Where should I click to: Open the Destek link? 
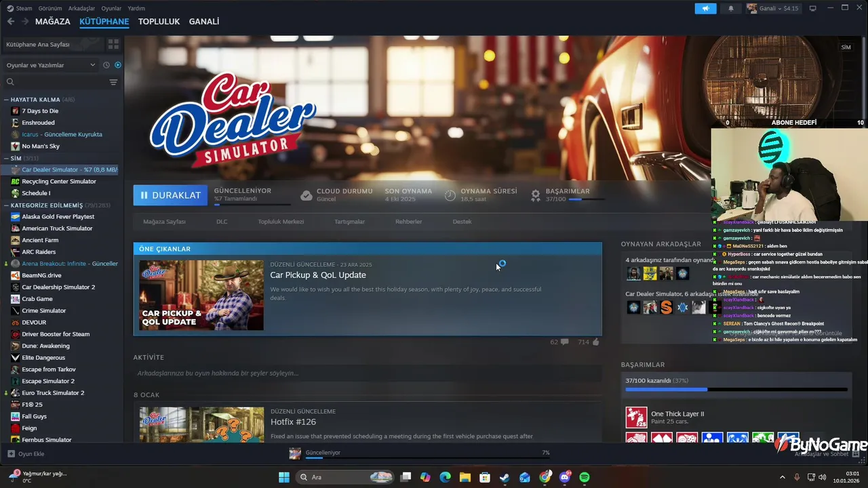click(x=462, y=222)
